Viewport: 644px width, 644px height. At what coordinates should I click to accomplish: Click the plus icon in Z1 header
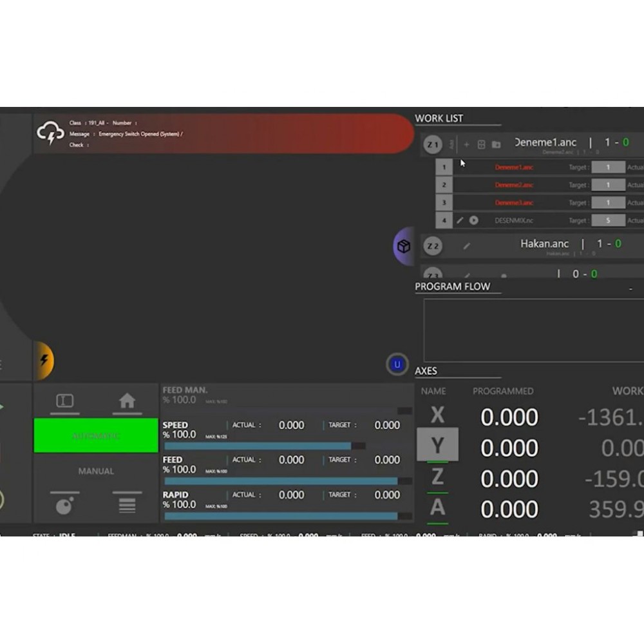[x=467, y=145]
